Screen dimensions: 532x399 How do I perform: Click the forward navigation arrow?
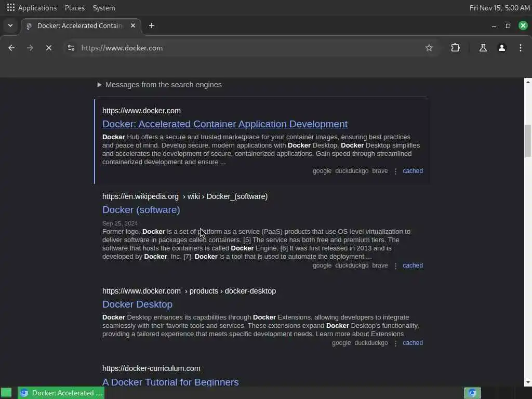click(x=30, y=48)
